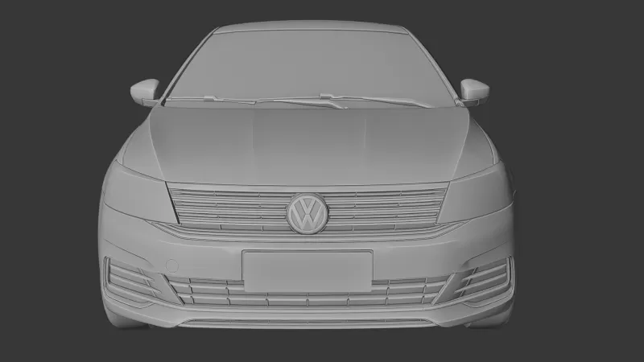This screenshot has height=362, width=644.
Task: Select the fog light vent on right
Action: (x=487, y=276)
